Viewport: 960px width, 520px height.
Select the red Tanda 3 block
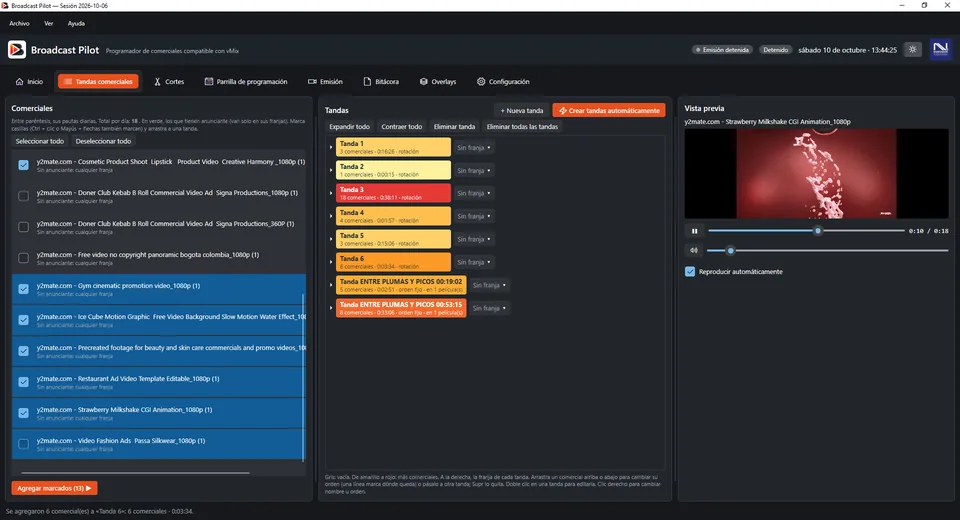coord(393,193)
